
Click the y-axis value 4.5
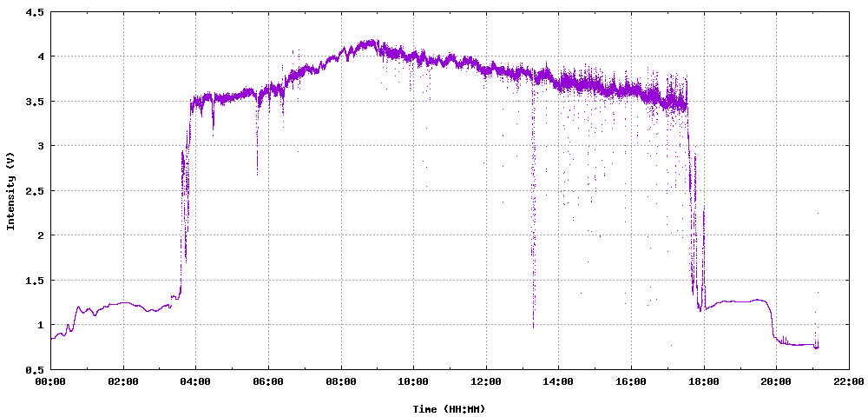[x=35, y=11]
